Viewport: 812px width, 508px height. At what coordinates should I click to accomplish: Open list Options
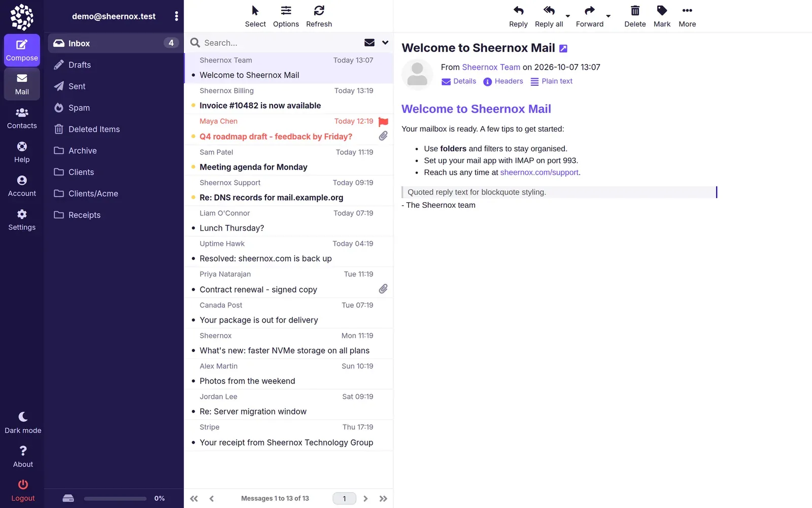286,16
